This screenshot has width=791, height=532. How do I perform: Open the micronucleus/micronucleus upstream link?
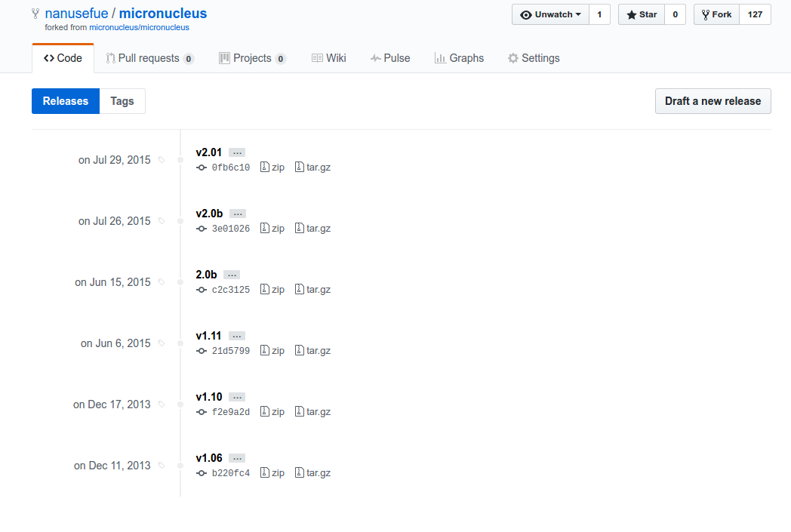pos(139,27)
